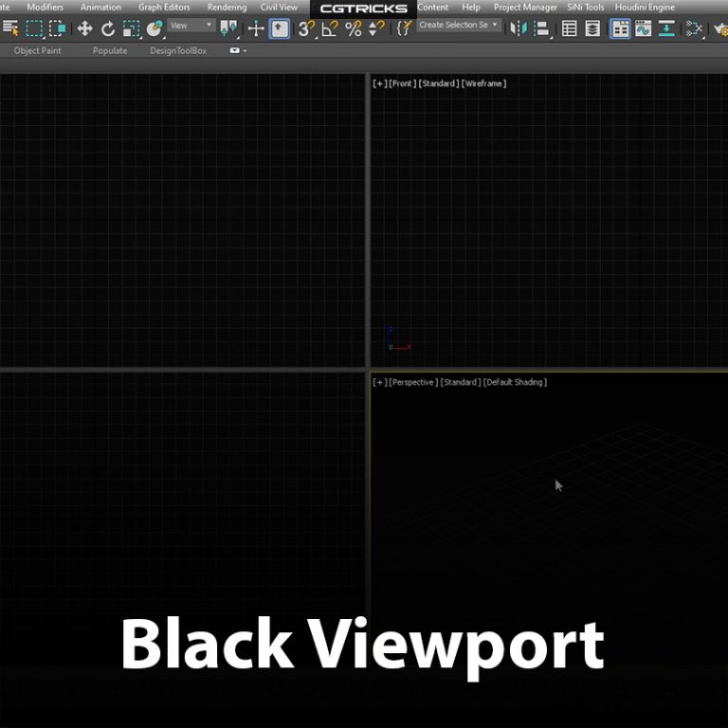Select the Move tool
This screenshot has height=728, width=728.
(x=84, y=28)
